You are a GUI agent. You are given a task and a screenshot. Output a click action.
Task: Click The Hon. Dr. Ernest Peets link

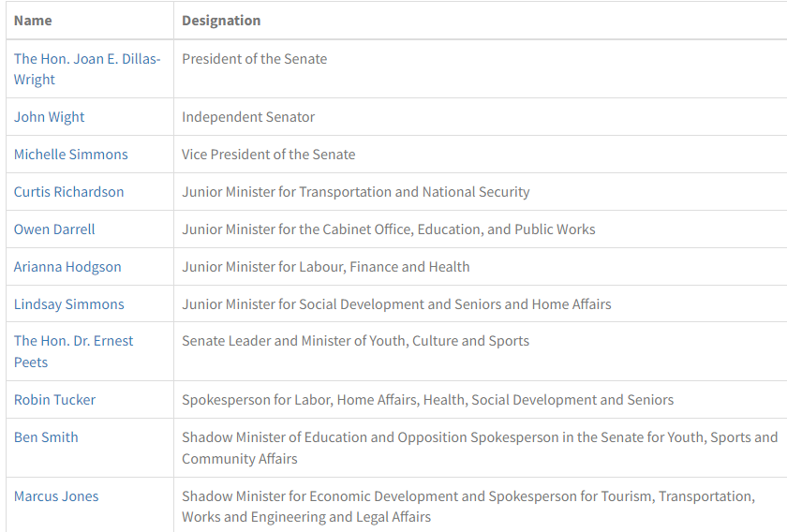(x=73, y=341)
